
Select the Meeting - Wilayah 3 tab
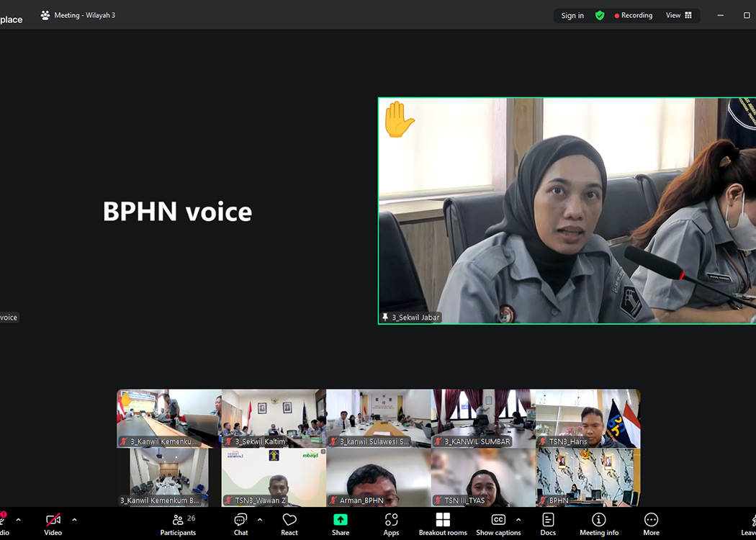click(78, 15)
